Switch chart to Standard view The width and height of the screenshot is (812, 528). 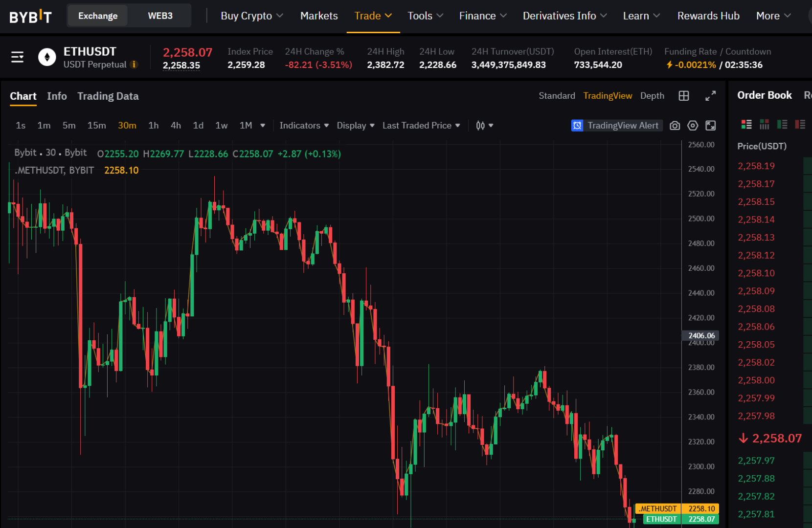(557, 96)
